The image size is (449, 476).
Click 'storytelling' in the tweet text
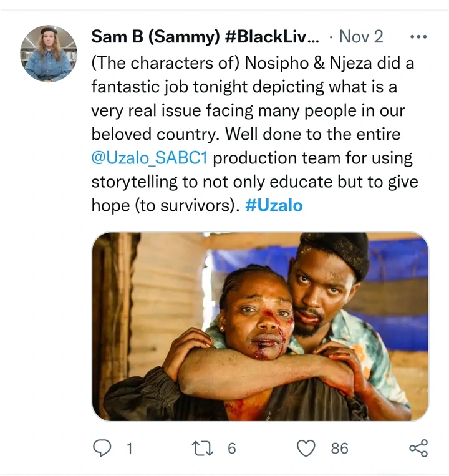134,182
